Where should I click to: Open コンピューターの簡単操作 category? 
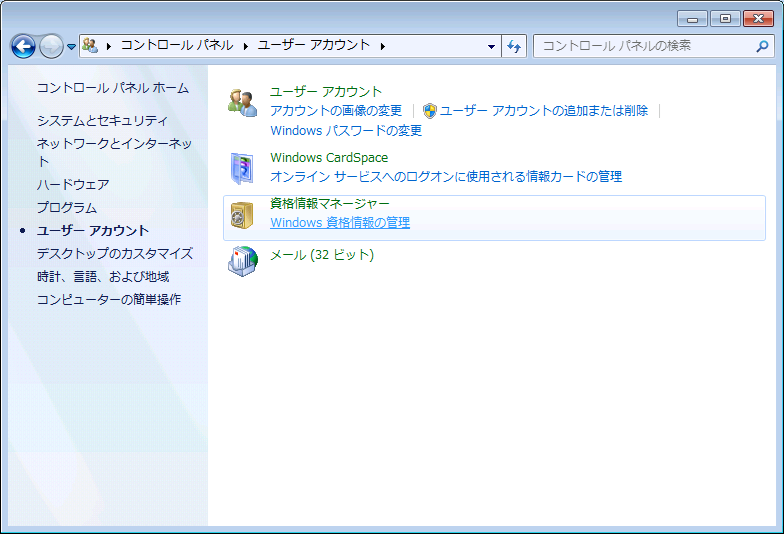(x=109, y=300)
